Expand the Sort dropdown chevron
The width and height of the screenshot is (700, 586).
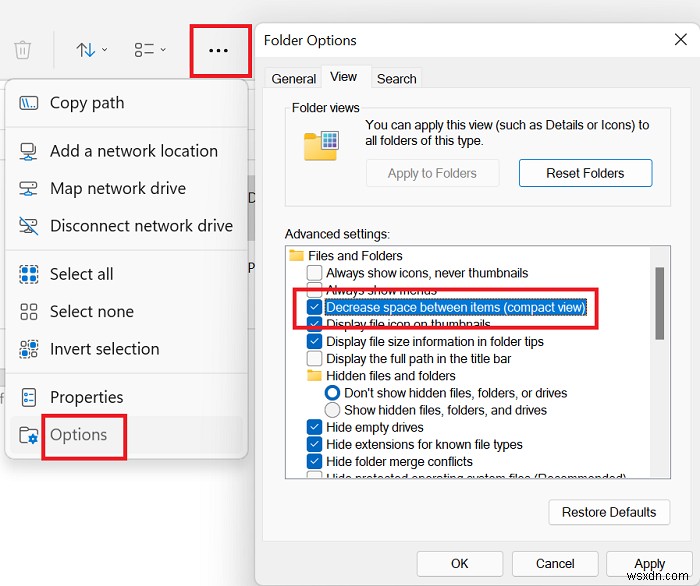104,50
